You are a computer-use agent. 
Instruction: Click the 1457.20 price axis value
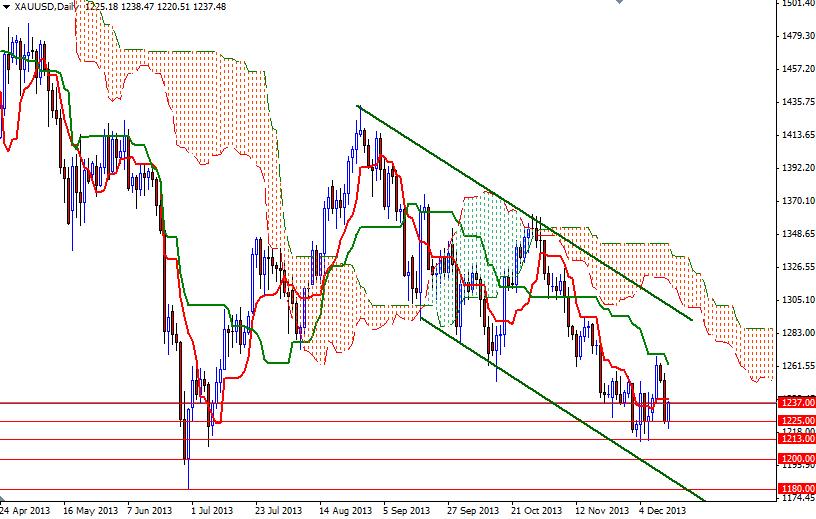(x=798, y=69)
